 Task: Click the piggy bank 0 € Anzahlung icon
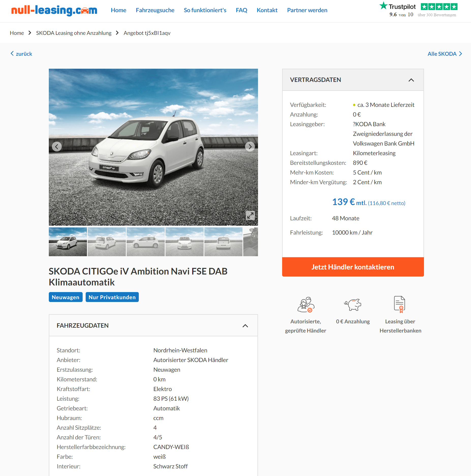(x=353, y=305)
